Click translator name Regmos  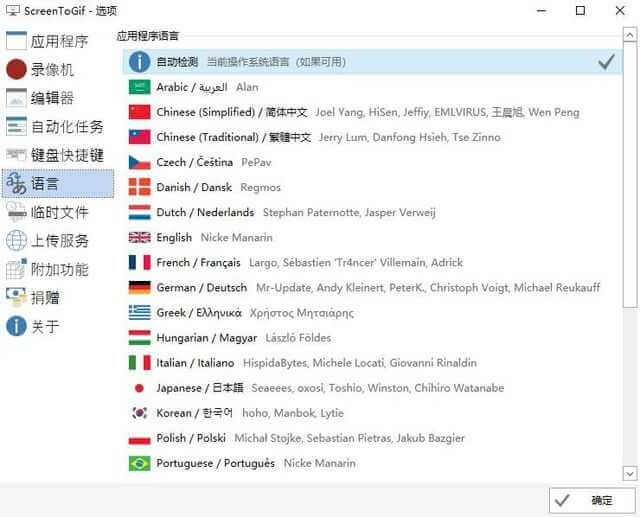(x=260, y=188)
